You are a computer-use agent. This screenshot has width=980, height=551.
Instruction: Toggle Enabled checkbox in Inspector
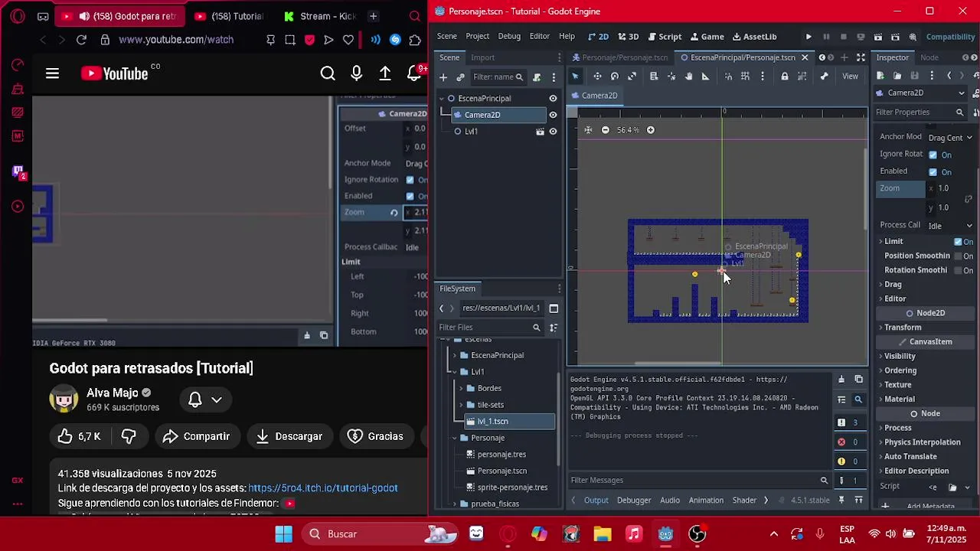(933, 172)
